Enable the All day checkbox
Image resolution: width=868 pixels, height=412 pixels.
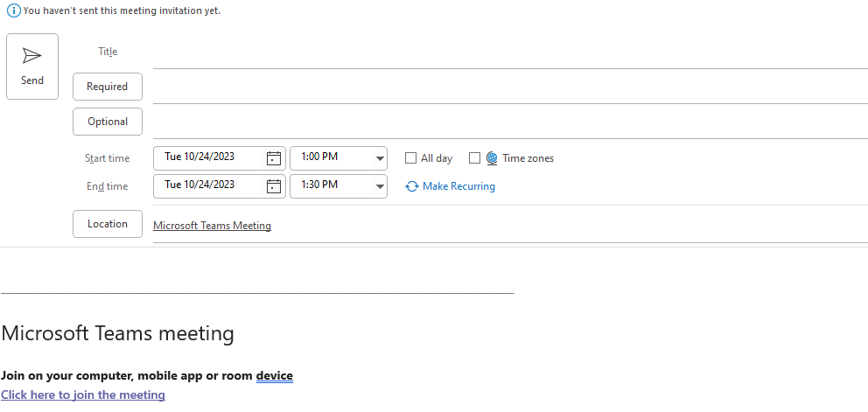(x=410, y=158)
